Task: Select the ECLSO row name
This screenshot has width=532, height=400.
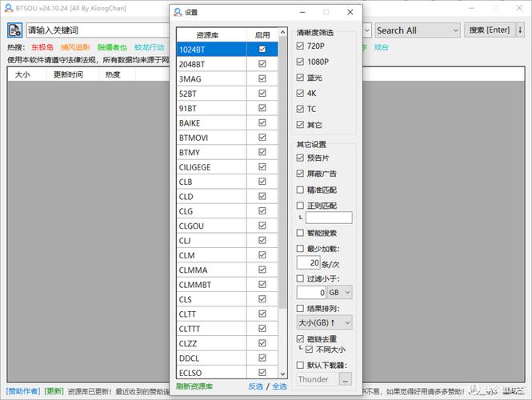Action: click(190, 373)
